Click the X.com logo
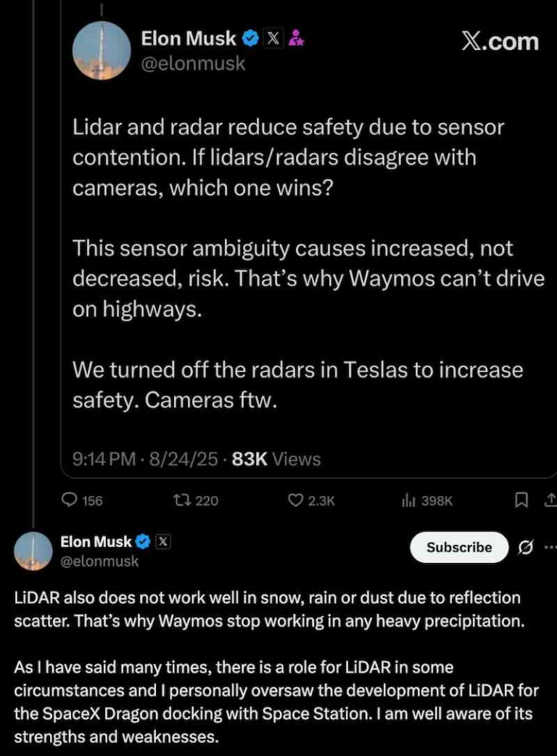The width and height of the screenshot is (557, 756). click(x=500, y=41)
